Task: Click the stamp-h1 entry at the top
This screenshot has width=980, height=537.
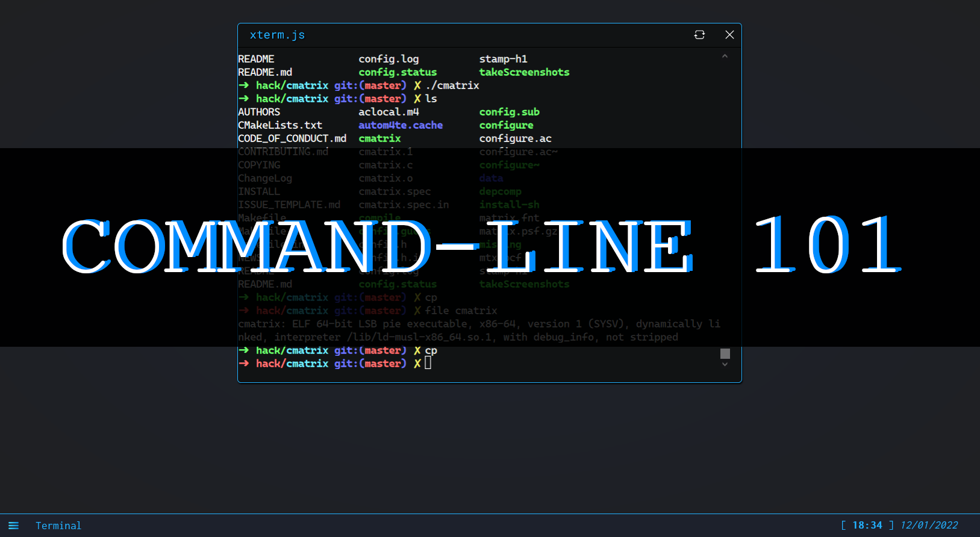Action: click(503, 59)
